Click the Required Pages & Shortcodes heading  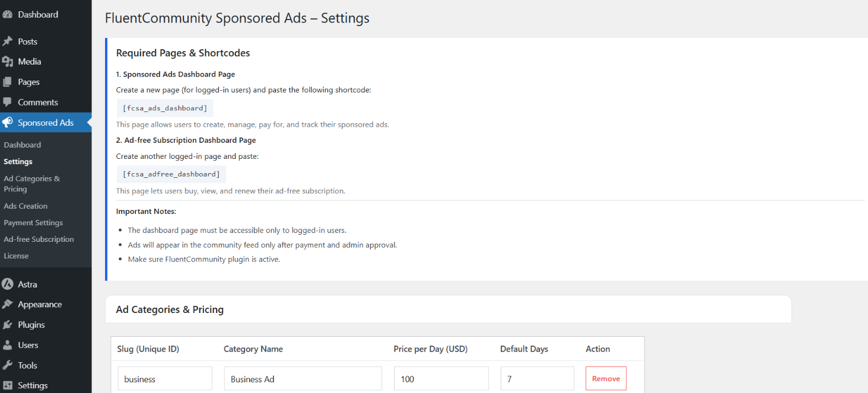tap(183, 53)
